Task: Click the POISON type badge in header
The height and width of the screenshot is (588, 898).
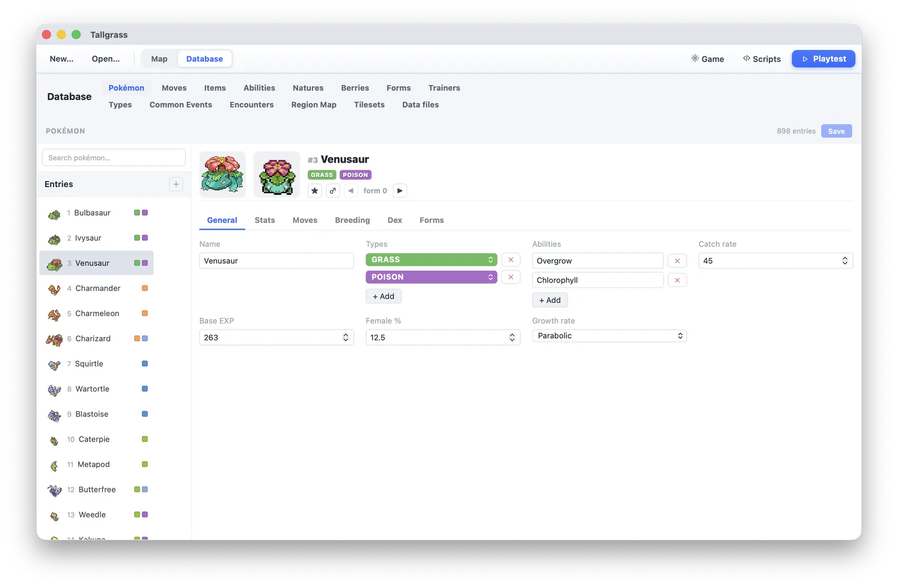Action: [355, 175]
